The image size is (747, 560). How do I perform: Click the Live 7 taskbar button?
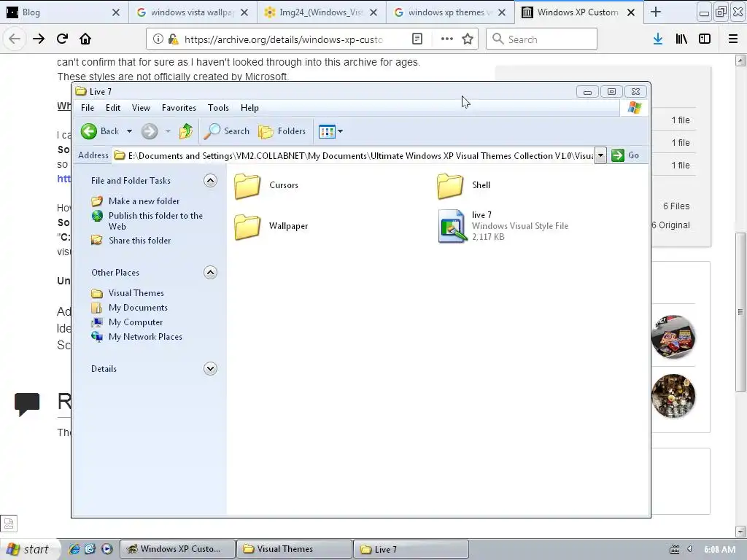(411, 549)
